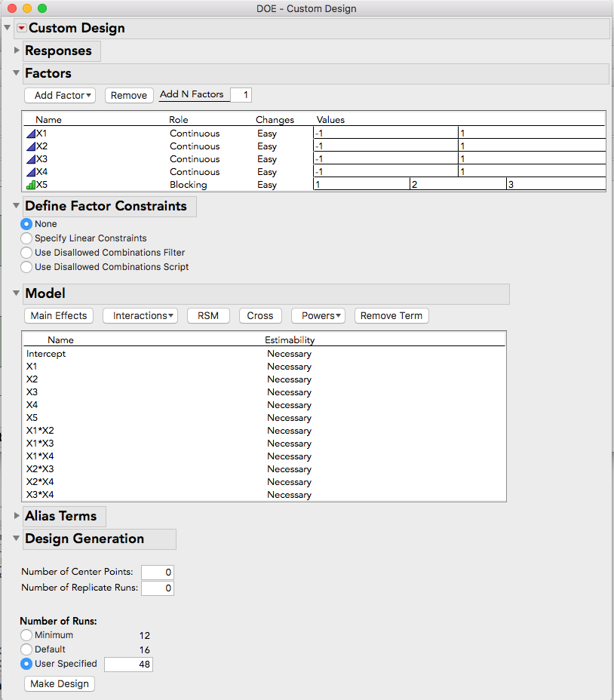Click Necessary estimability for X1*X4

click(290, 456)
